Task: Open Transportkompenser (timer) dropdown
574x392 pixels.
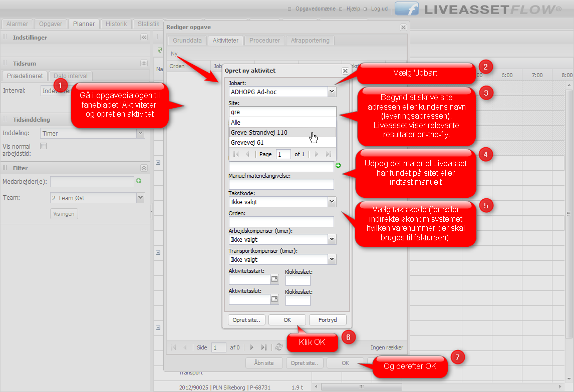Action: coord(331,259)
